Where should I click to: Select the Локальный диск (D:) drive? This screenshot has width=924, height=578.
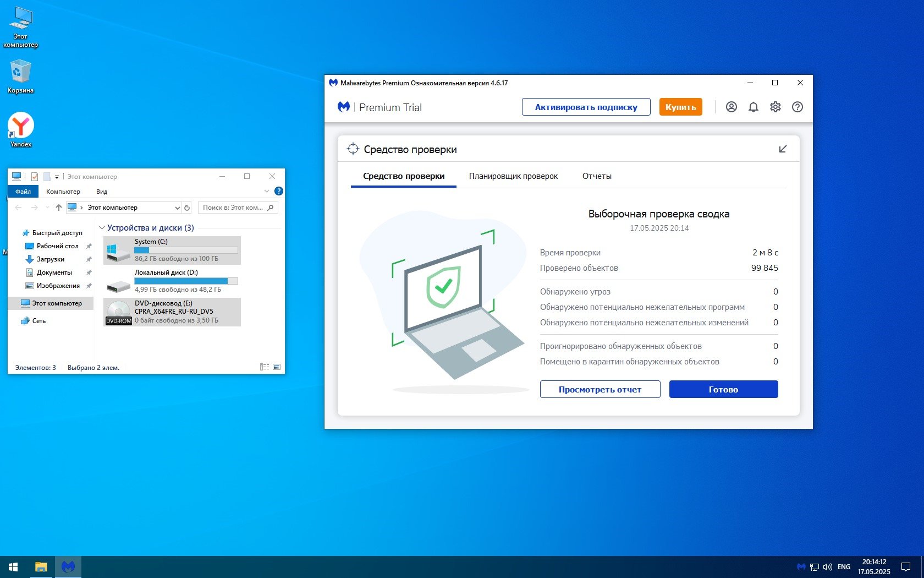pos(172,281)
